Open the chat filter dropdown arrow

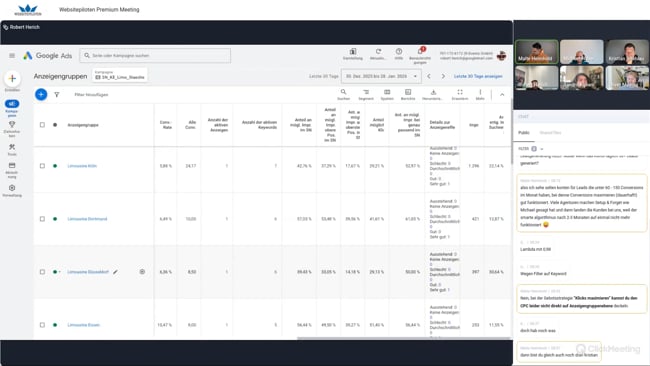coord(542,149)
